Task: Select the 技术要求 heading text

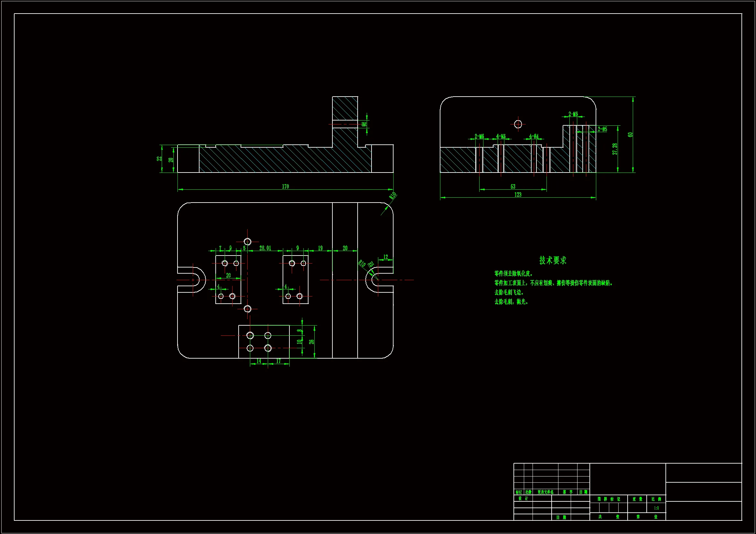Action: (553, 260)
